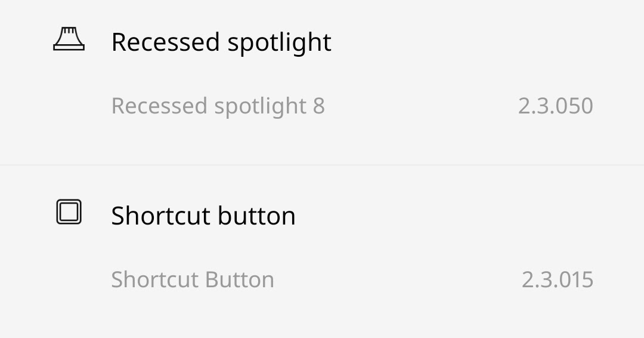Screen dimensions: 644x338
Task: Tap the spotlight icon beside Recessed spotlight
Action: pos(69,40)
